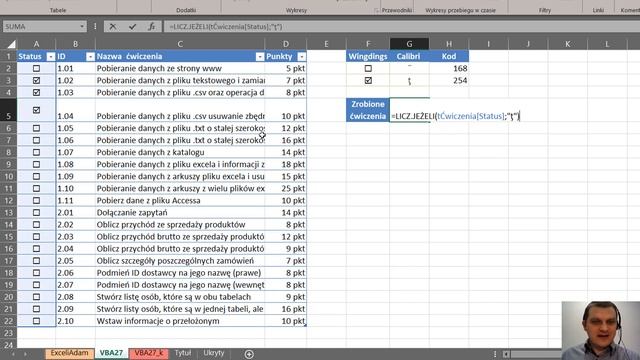Toggle the checkbox for exercise 2.01
640x360 pixels.
click(36, 213)
